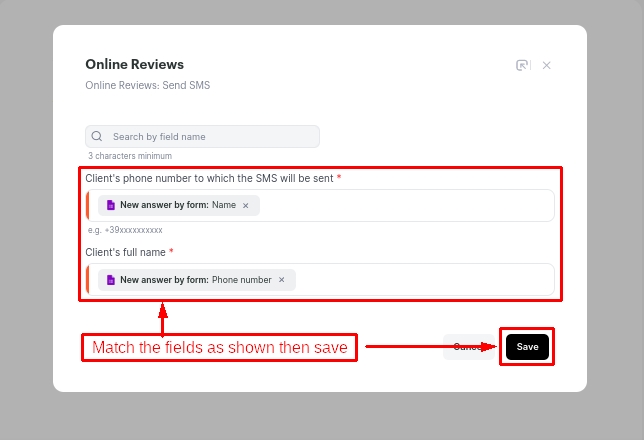Click the 'Online Reviews' dialog title

134,64
